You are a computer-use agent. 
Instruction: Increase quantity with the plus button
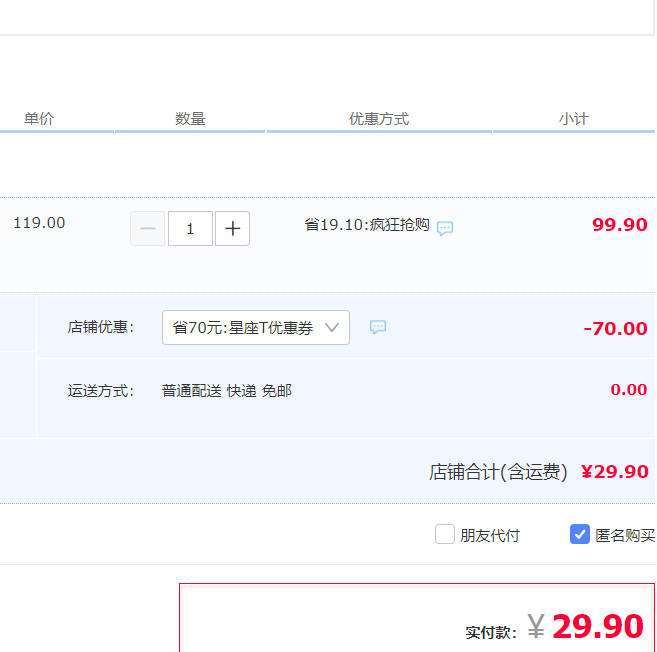(232, 229)
